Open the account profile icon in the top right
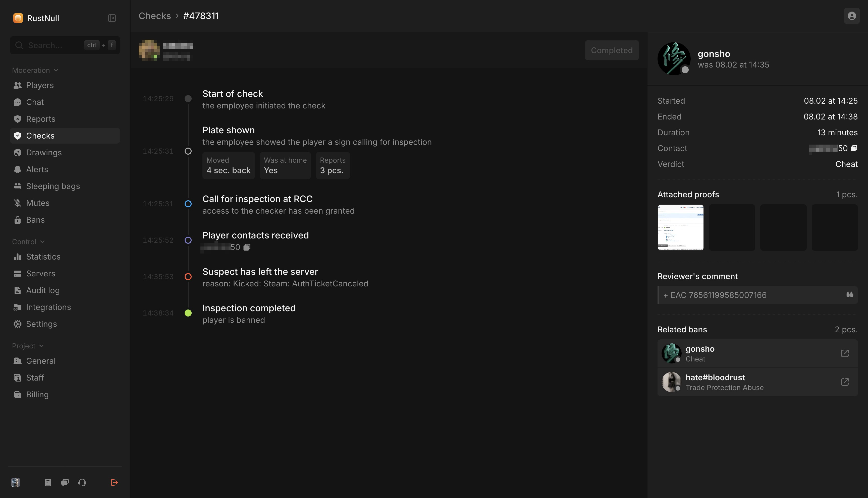This screenshot has width=868, height=498. (852, 16)
